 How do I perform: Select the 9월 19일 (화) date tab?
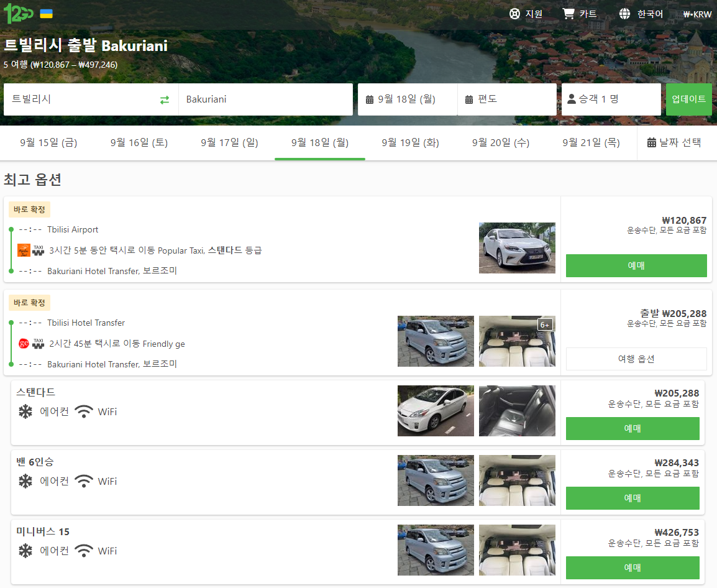(410, 143)
